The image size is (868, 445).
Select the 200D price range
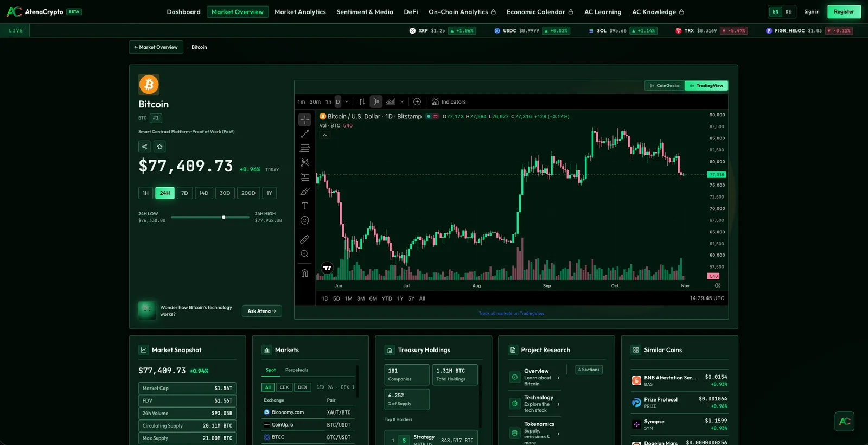click(x=248, y=193)
